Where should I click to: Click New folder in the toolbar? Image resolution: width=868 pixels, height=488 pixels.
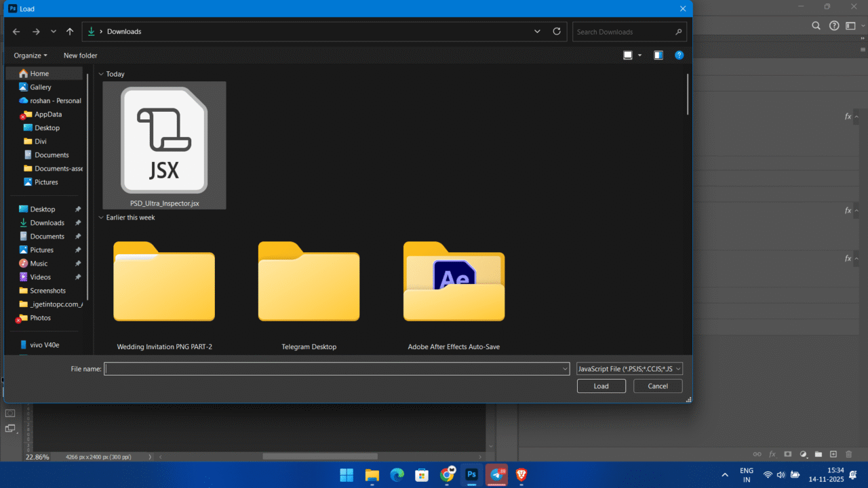[x=80, y=56]
